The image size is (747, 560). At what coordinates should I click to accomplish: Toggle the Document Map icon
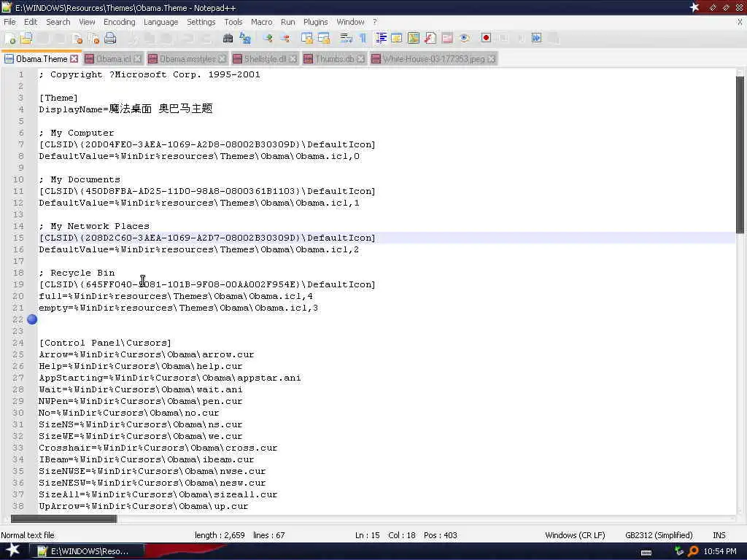pyautogui.click(x=414, y=39)
